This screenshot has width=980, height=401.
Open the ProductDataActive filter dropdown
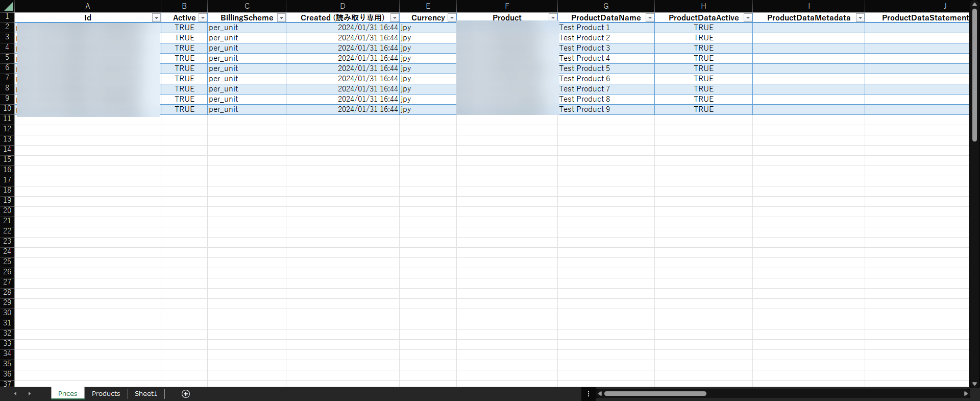point(748,18)
